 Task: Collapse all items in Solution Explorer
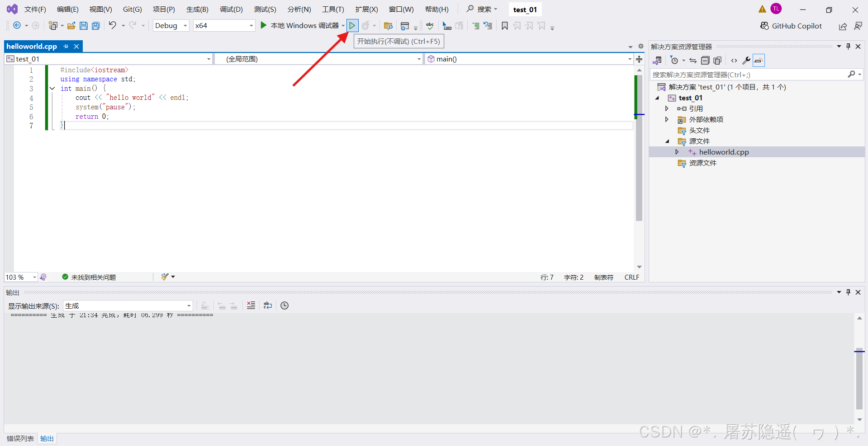705,61
